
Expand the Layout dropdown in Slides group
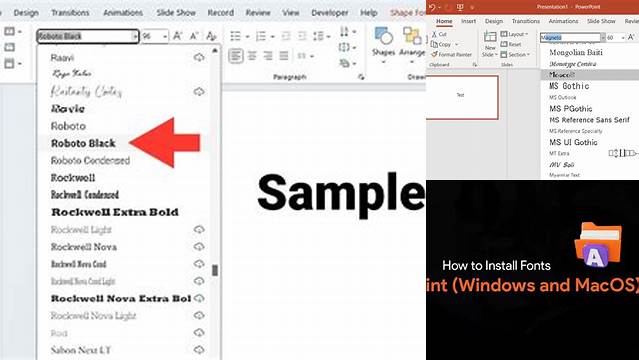click(514, 34)
